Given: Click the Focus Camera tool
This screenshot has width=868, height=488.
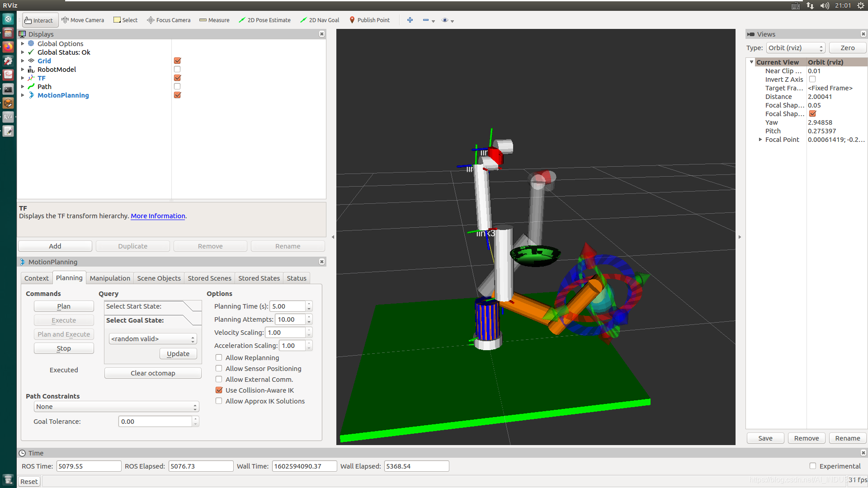Looking at the screenshot, I should [169, 20].
